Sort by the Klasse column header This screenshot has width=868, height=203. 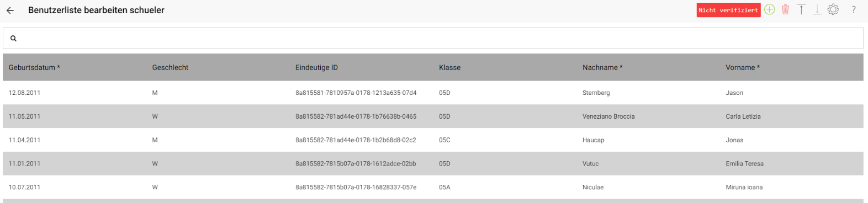click(x=449, y=67)
